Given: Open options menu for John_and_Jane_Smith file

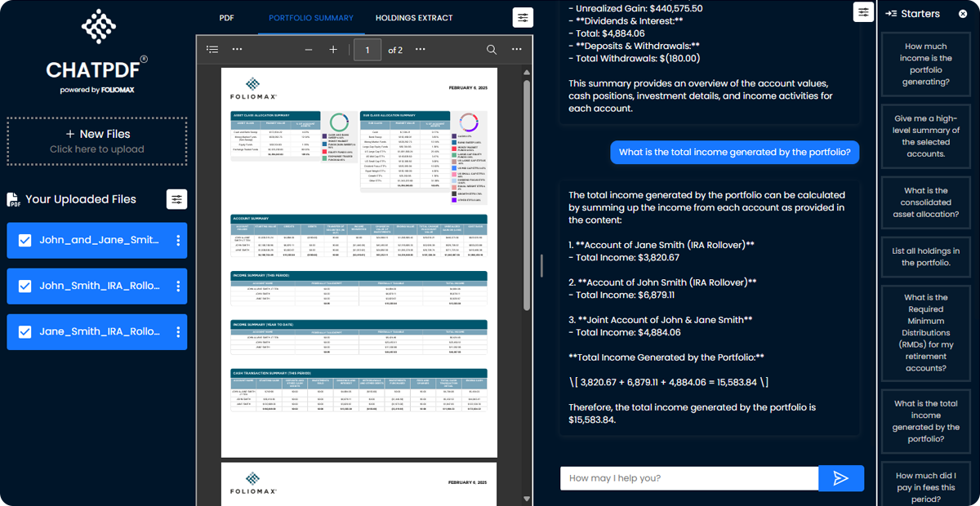Looking at the screenshot, I should 178,241.
